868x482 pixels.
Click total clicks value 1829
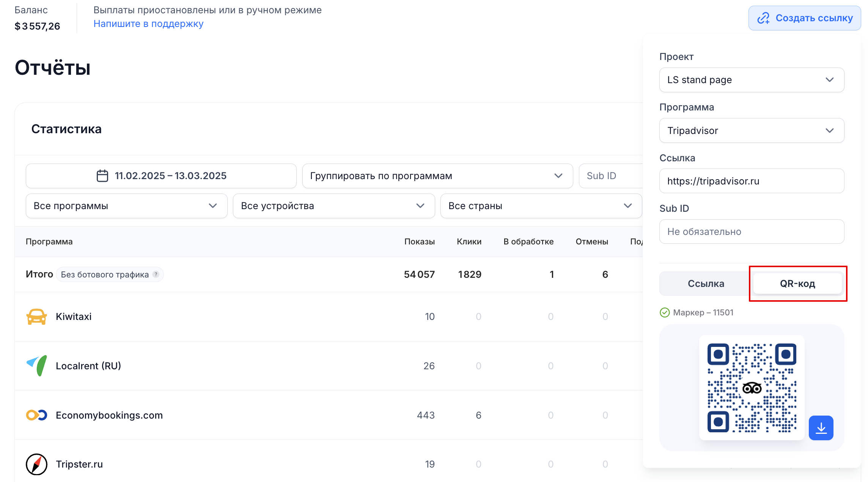pos(470,274)
